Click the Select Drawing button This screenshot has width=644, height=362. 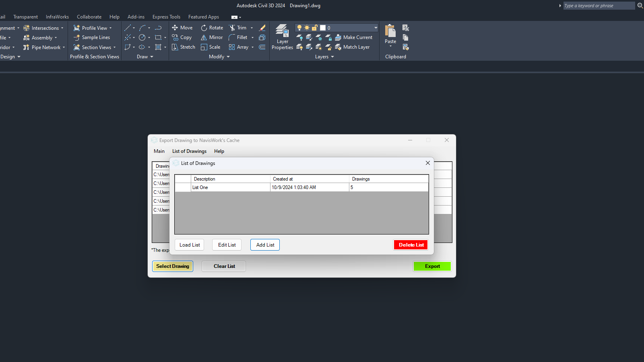point(173,266)
